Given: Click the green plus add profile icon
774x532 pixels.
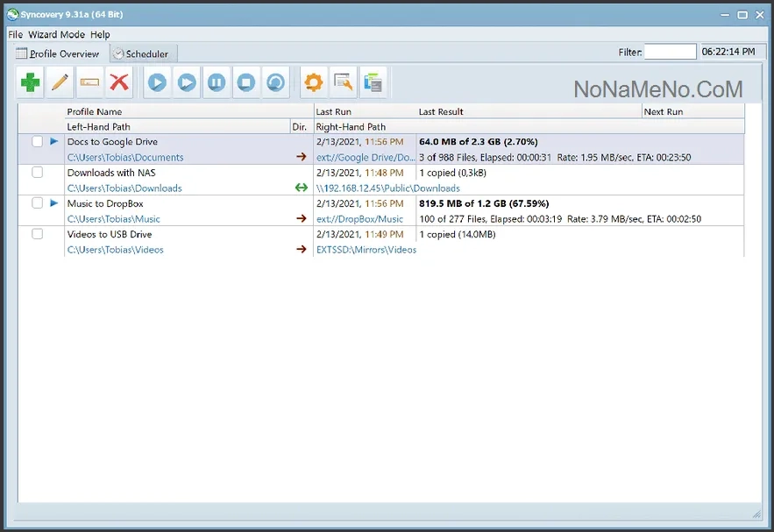Looking at the screenshot, I should point(31,82).
